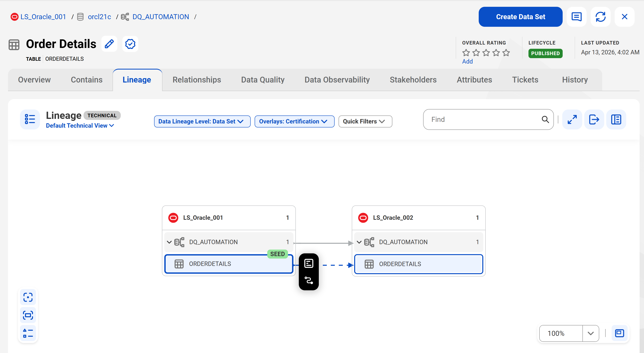
Task: Collapse DQ_AUTOMATION under LS_Oracle_001
Action: [169, 242]
